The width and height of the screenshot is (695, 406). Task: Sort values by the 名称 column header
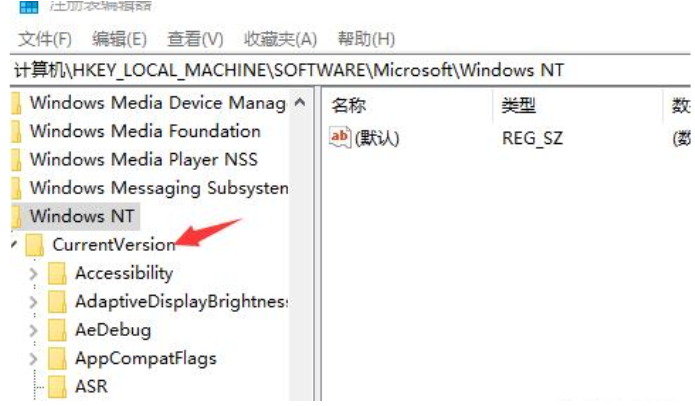pos(350,104)
